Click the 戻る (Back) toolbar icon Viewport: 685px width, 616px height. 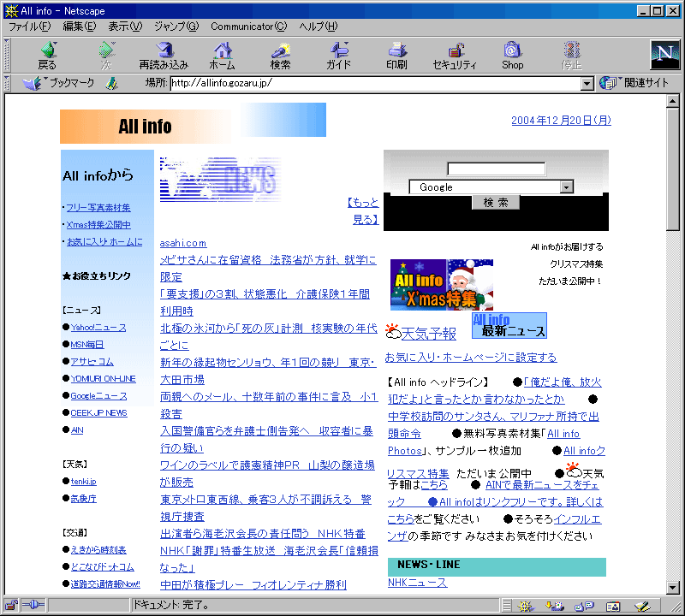48,56
